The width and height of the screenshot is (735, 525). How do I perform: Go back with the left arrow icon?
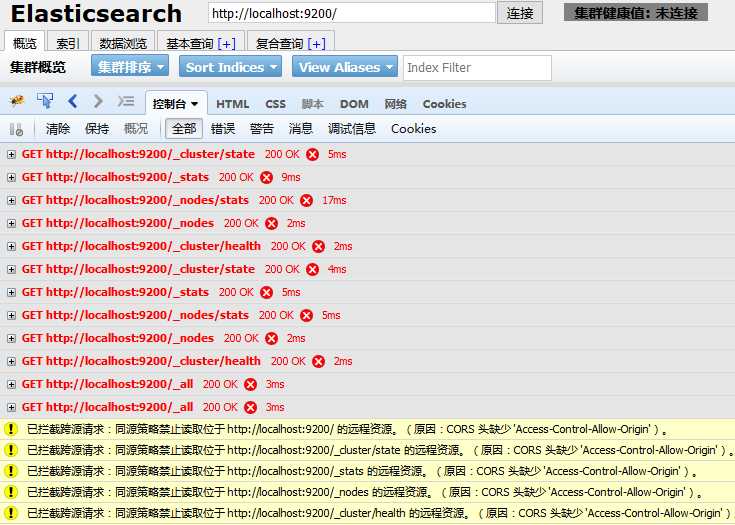coord(72,101)
